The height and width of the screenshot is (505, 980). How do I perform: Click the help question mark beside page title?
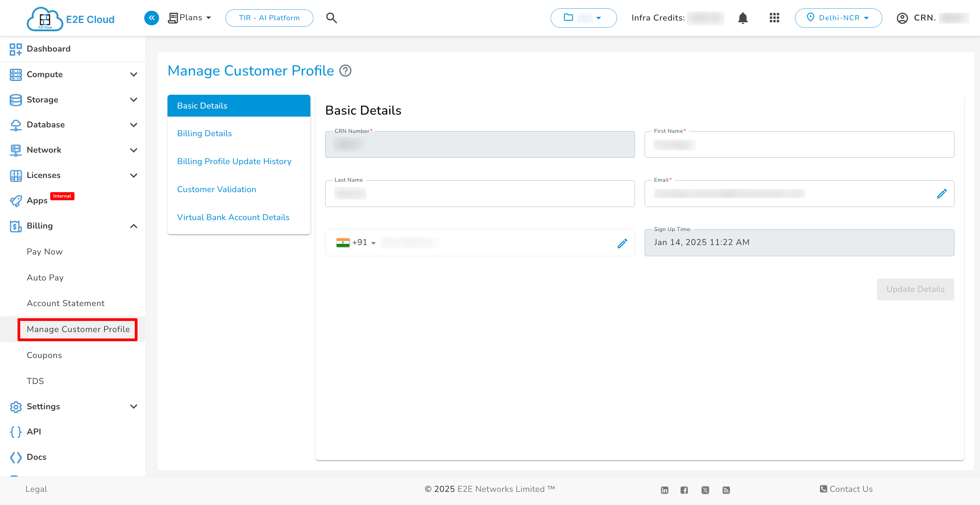[x=345, y=71]
